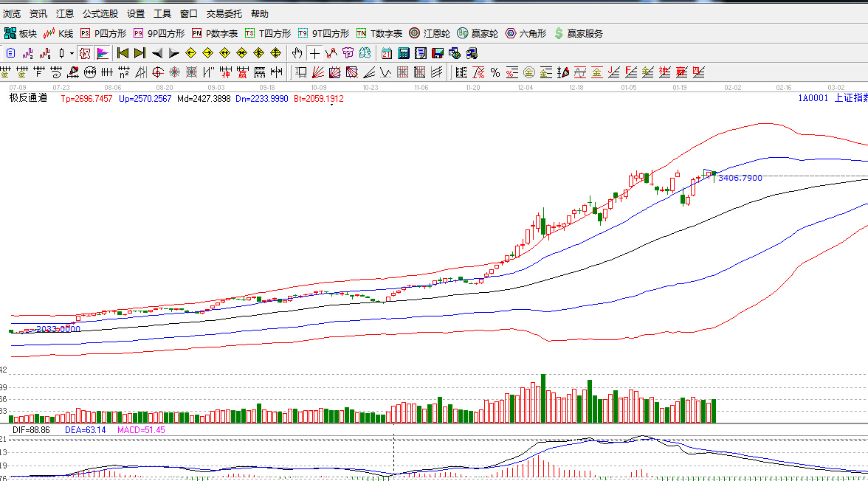This screenshot has width=868, height=481.
Task: Select the hand pan tool
Action: coord(297,53)
